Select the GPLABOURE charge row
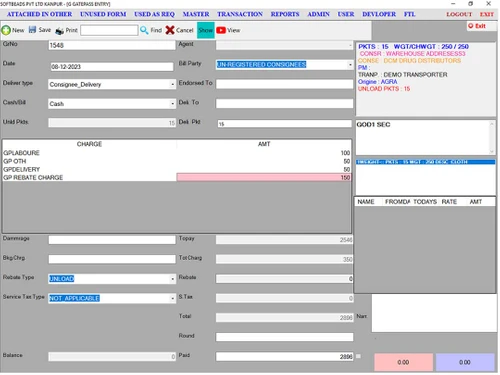The image size is (500, 375). tap(177, 153)
